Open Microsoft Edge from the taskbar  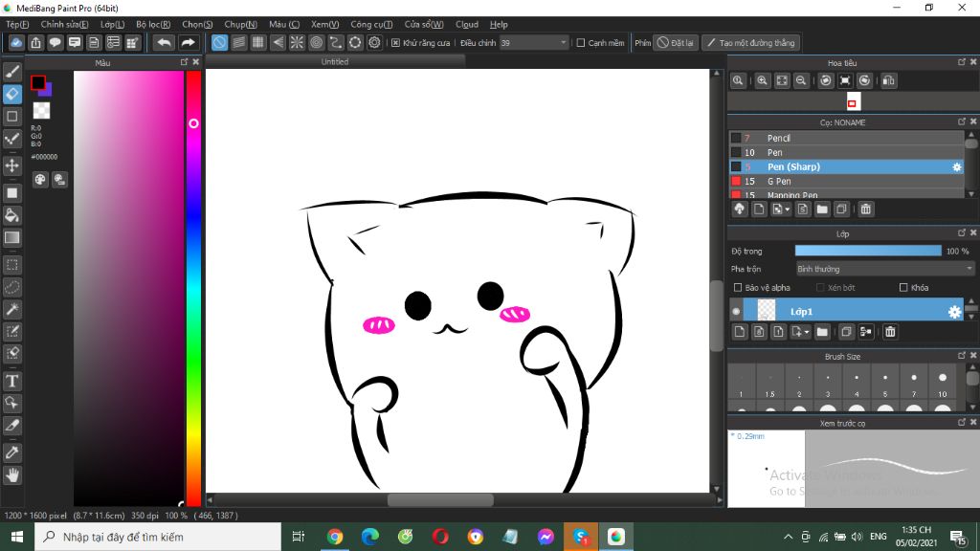[x=370, y=537]
